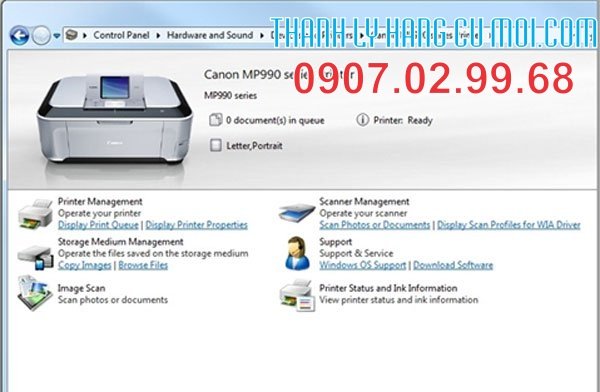Open Display Printer Properties link

(x=196, y=225)
